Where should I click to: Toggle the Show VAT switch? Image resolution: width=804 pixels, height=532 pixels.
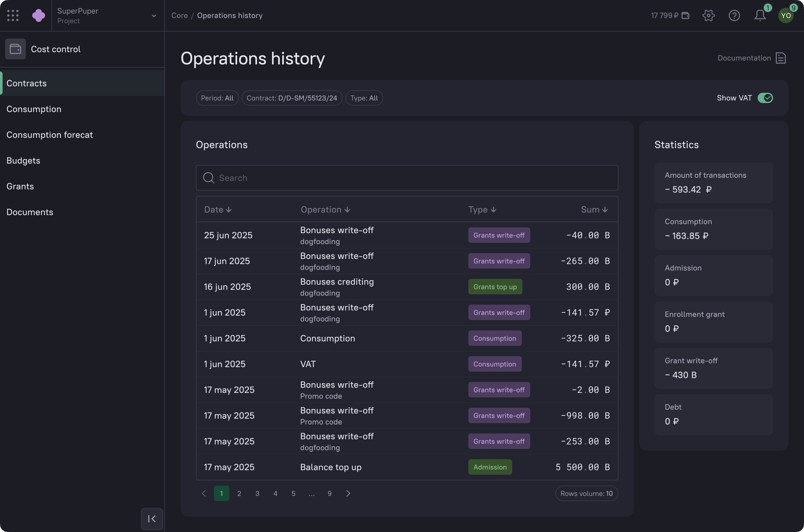pyautogui.click(x=765, y=98)
